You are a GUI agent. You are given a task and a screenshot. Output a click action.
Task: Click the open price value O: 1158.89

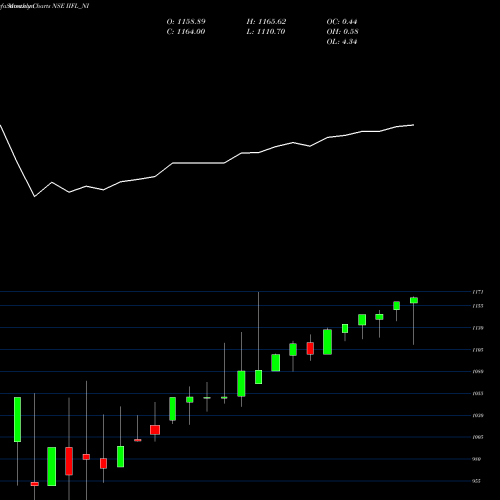click(x=186, y=22)
